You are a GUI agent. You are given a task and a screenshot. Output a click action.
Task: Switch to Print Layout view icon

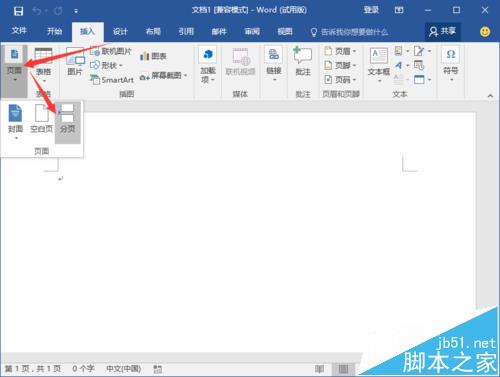pos(343,369)
